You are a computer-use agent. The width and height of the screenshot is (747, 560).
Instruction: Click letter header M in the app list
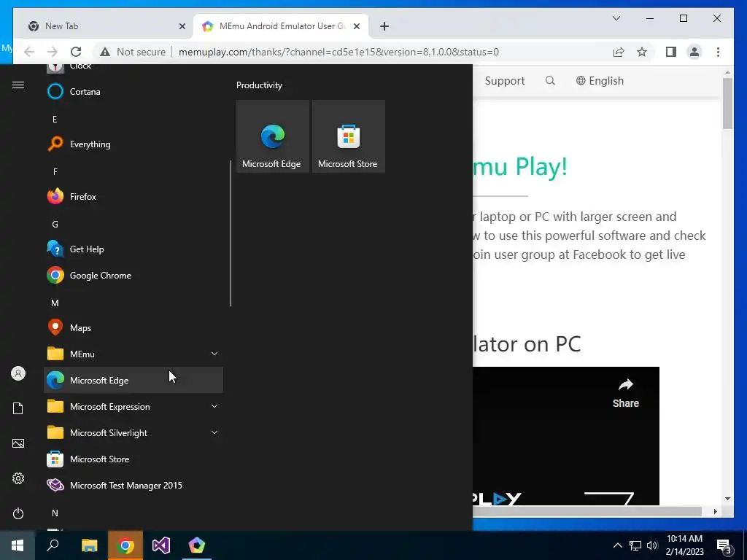(x=55, y=303)
